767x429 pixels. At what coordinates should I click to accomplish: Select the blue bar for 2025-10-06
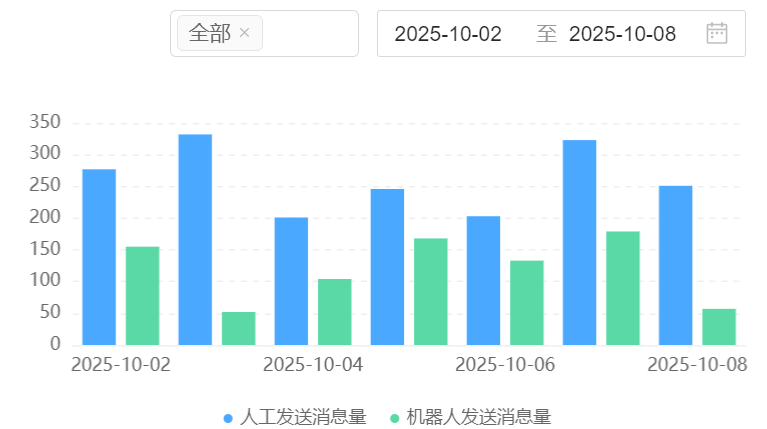[x=483, y=280]
